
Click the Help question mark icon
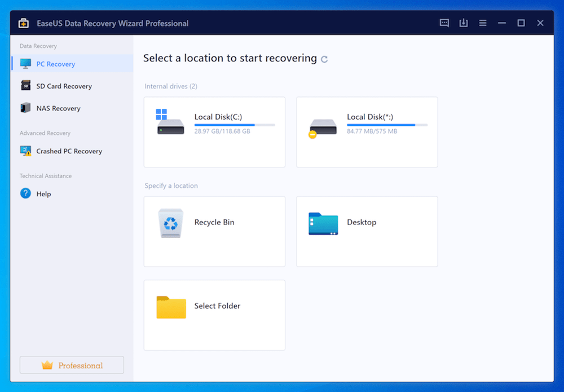(x=26, y=193)
